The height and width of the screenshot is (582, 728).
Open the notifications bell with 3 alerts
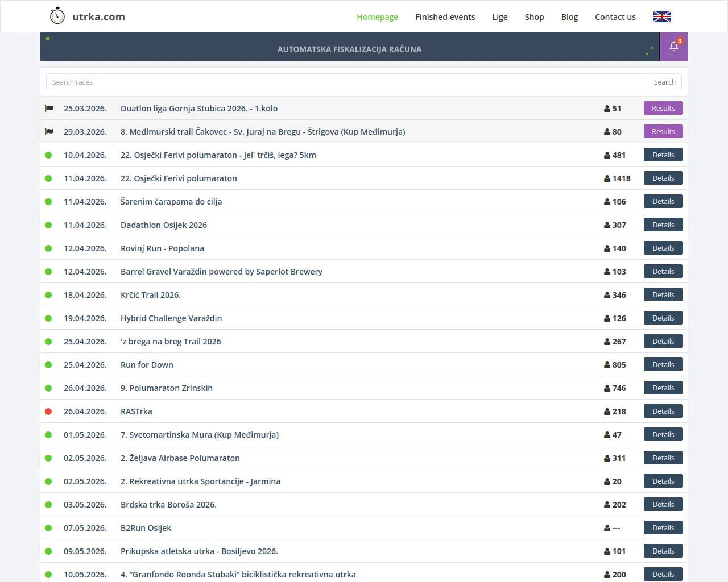(x=673, y=45)
